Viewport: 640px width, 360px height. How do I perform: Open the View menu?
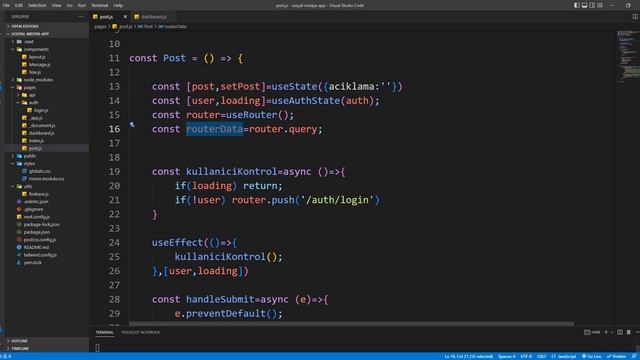click(x=56, y=5)
